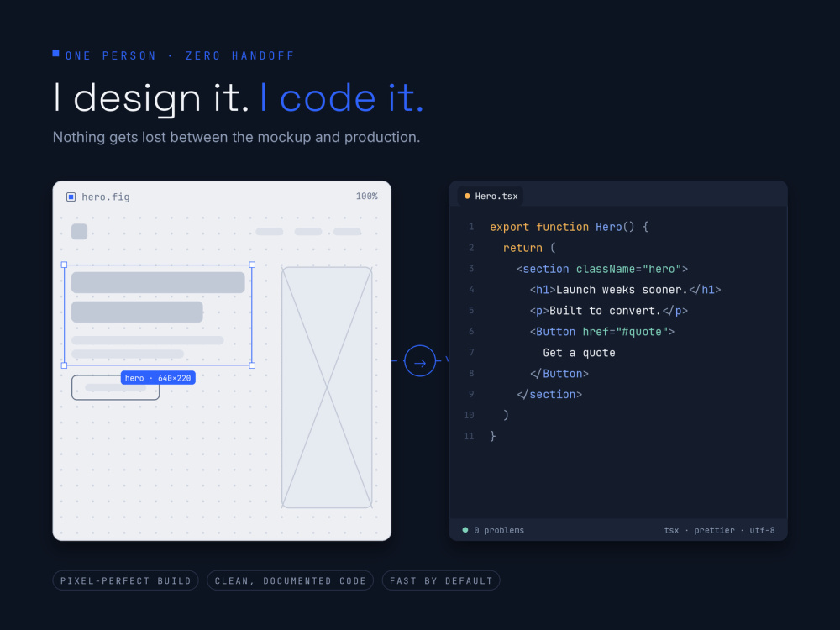Click the closing </section> tag line
This screenshot has width=840, height=630.
(549, 394)
